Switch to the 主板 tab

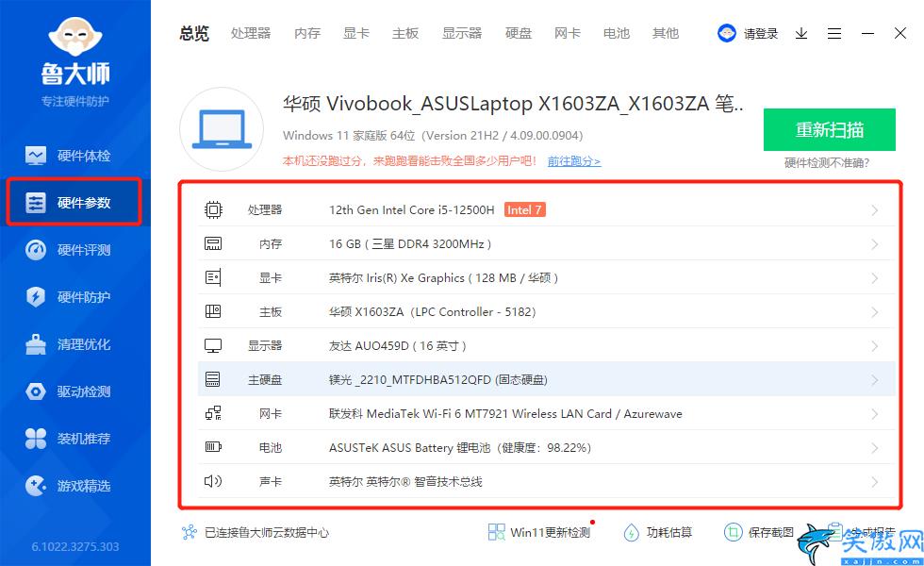point(405,34)
